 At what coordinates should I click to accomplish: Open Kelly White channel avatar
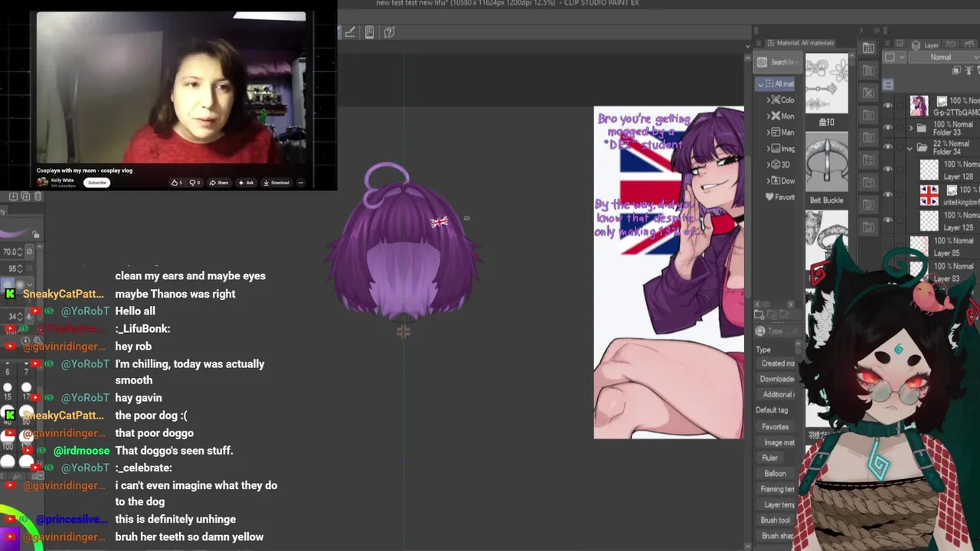click(44, 182)
